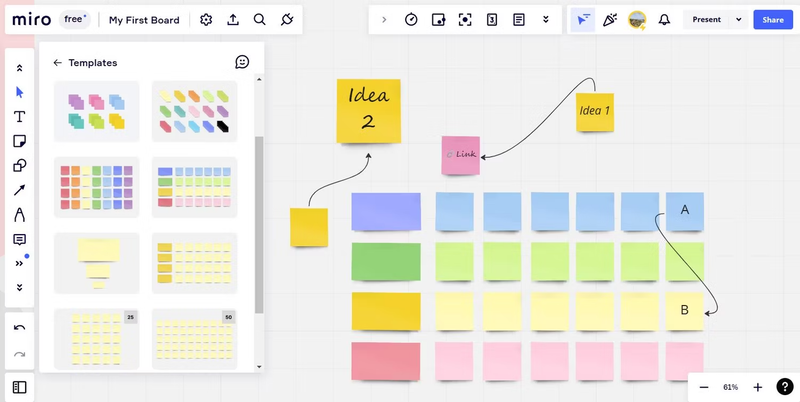This screenshot has width=800, height=402.
Task: Open the search magnifier
Action: pos(260,20)
